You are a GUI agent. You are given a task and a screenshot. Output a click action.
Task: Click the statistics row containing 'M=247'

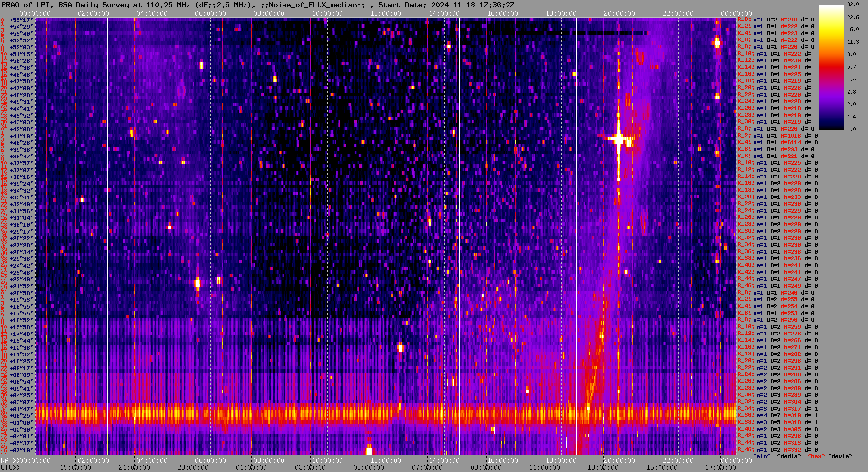(x=778, y=279)
